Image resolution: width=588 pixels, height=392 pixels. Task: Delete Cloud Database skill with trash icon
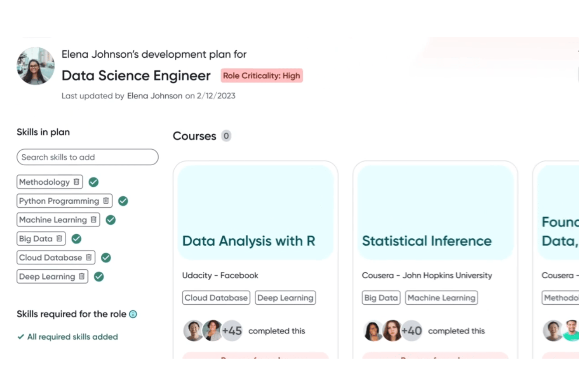point(89,257)
